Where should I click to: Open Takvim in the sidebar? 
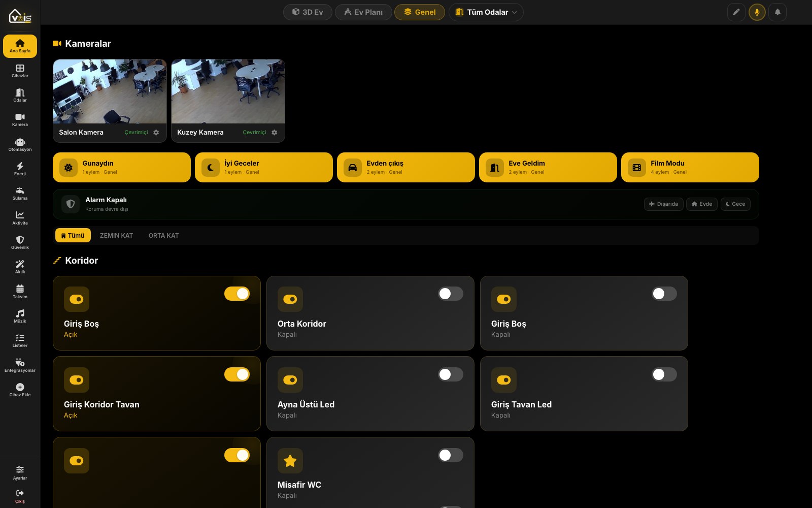(x=20, y=292)
